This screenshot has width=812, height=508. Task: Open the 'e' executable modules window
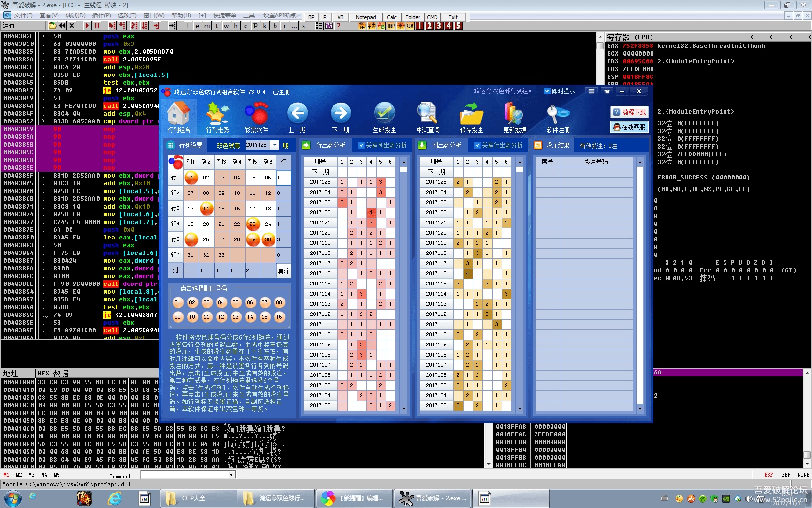(x=197, y=26)
